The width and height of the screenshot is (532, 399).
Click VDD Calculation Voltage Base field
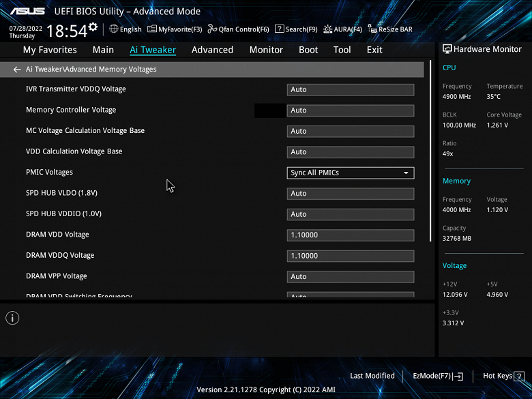(x=351, y=152)
